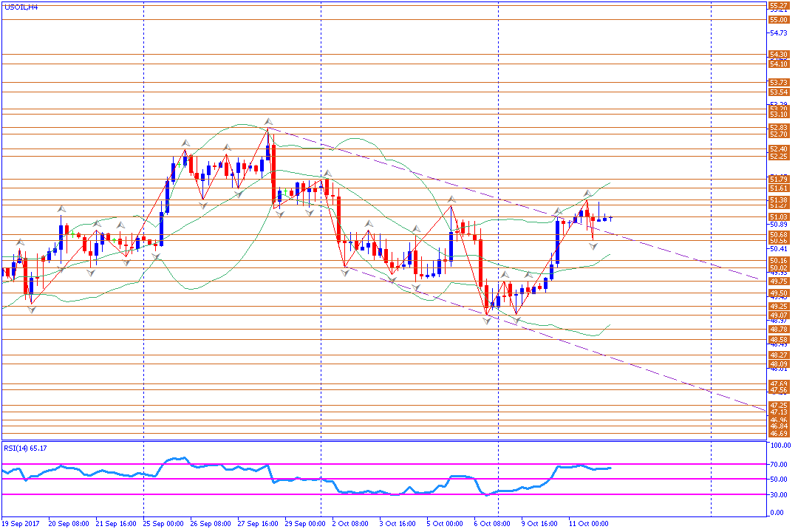This screenshot has width=798, height=532.
Task: Select the RSI 70.00 scale value
Action: click(779, 465)
